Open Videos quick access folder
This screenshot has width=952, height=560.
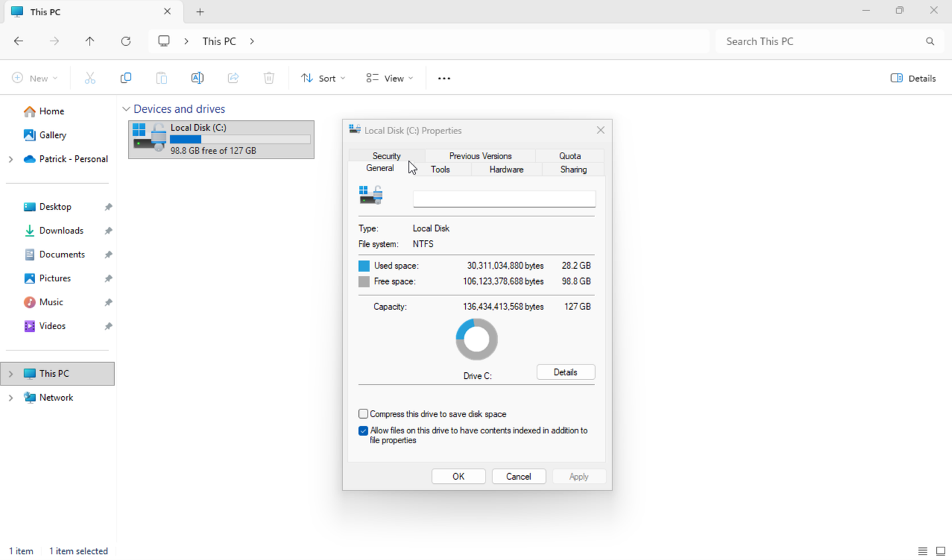(x=52, y=326)
